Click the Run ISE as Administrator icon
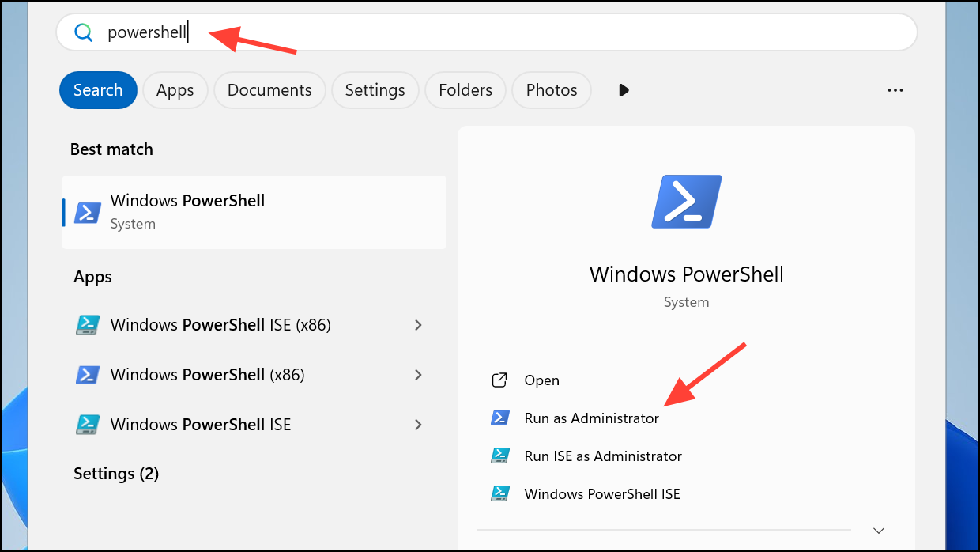The height and width of the screenshot is (552, 980). click(x=499, y=456)
